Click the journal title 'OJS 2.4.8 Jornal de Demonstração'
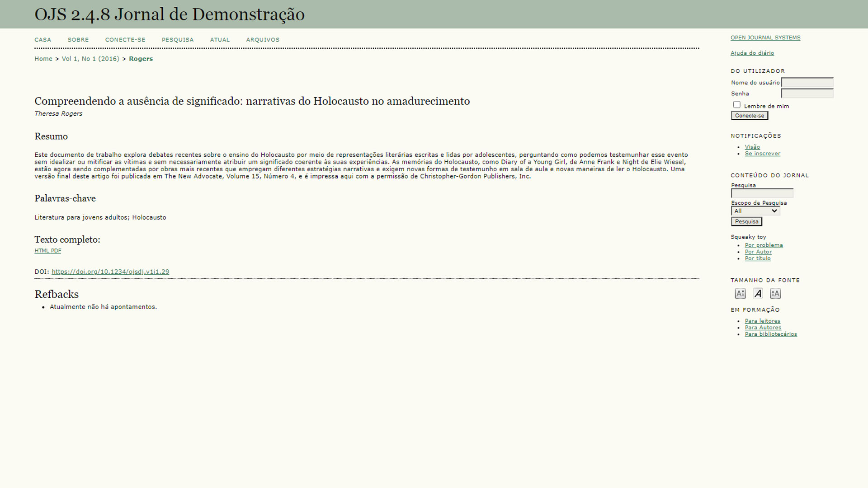The height and width of the screenshot is (488, 868). click(x=170, y=14)
